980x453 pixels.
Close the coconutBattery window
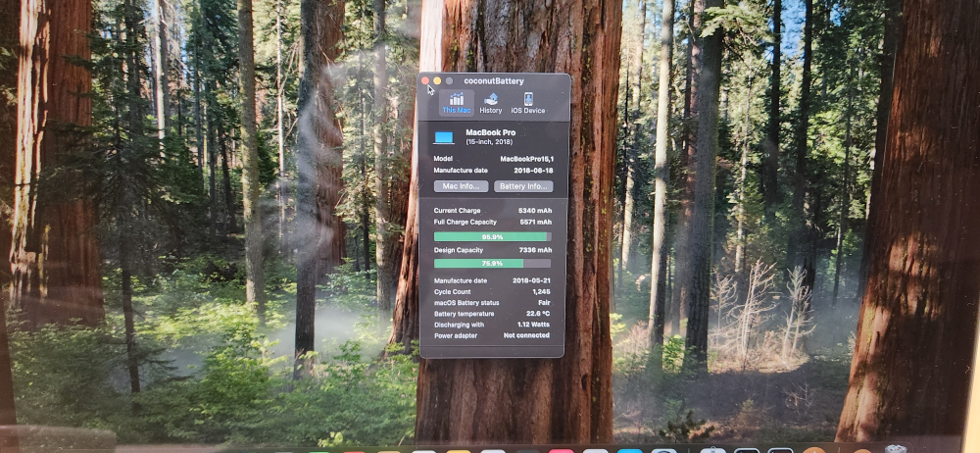pos(425,80)
